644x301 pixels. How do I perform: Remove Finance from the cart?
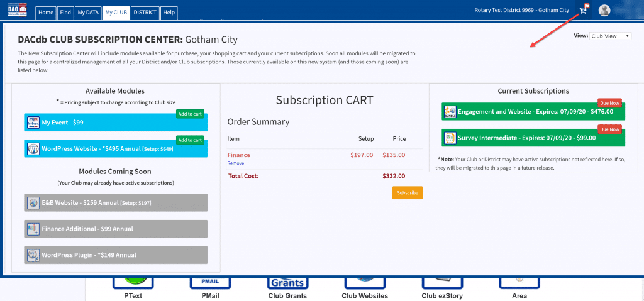(235, 163)
